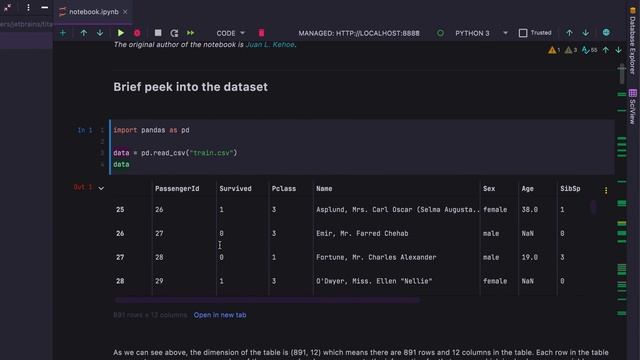Click heading 'Brief peek into the dataset'
The height and width of the screenshot is (360, 640).
[x=191, y=87]
